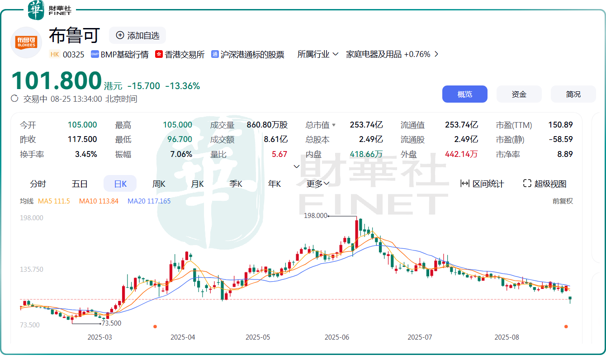The width and height of the screenshot is (606, 364).
Task: Click the MA10 113.84 indicator
Action: 99,201
